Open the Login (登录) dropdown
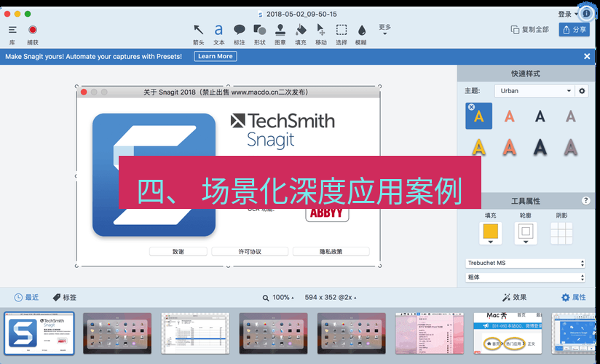The image size is (600, 364). [x=568, y=14]
